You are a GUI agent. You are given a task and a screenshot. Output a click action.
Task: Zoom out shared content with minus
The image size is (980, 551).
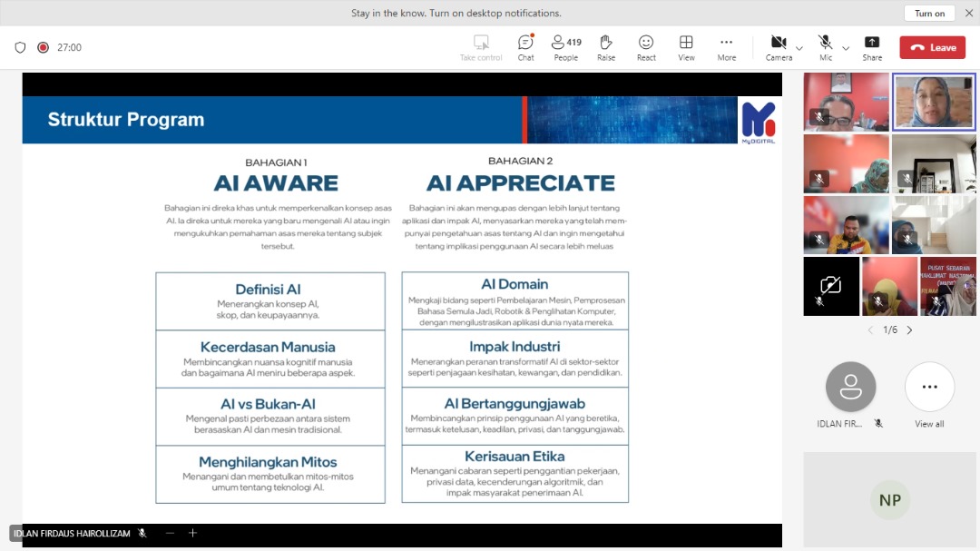point(170,534)
